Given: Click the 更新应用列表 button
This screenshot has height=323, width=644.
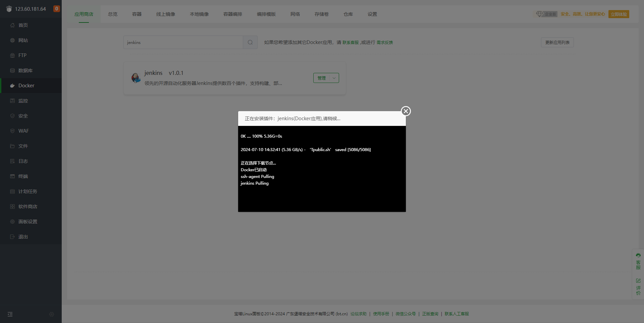Looking at the screenshot, I should [557, 42].
